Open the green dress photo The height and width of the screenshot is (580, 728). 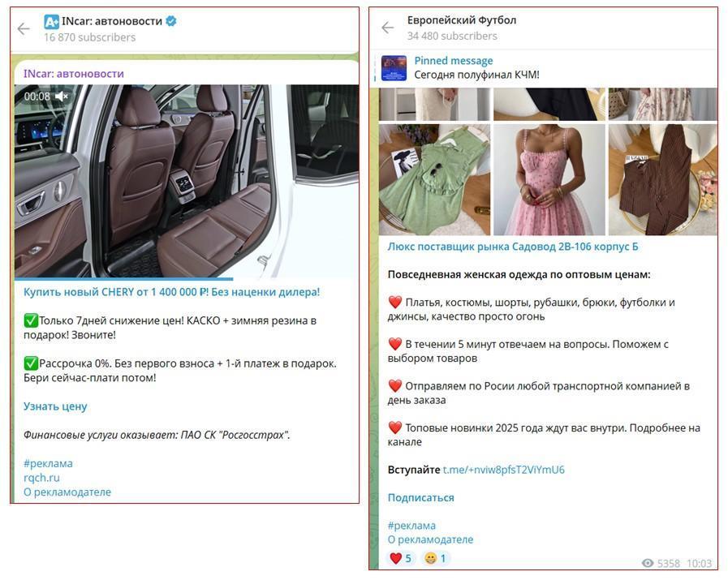point(434,179)
